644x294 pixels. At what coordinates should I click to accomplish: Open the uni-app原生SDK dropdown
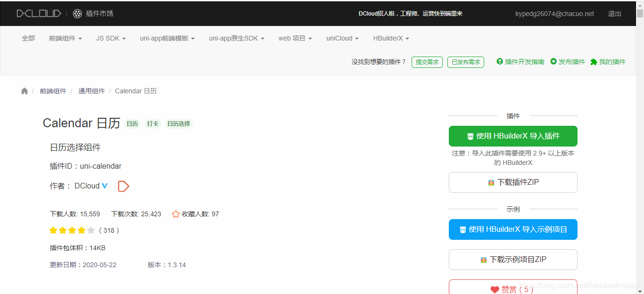[x=237, y=38]
